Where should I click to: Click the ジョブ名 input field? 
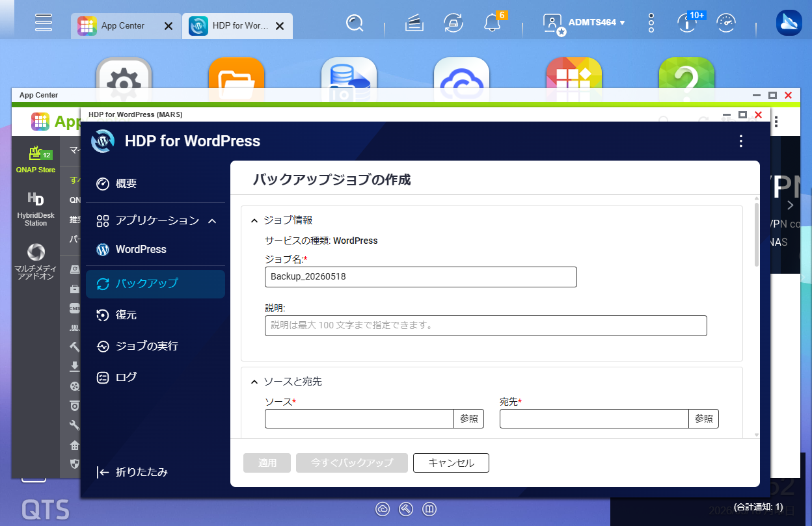pos(421,277)
